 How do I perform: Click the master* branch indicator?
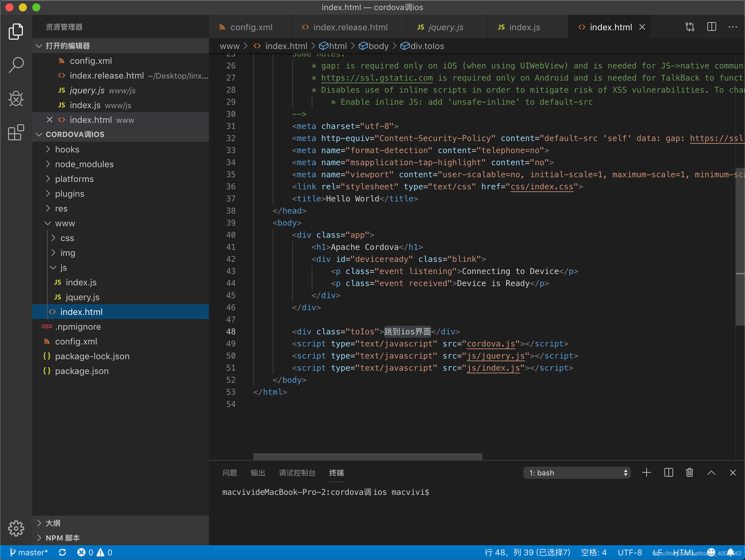click(29, 553)
